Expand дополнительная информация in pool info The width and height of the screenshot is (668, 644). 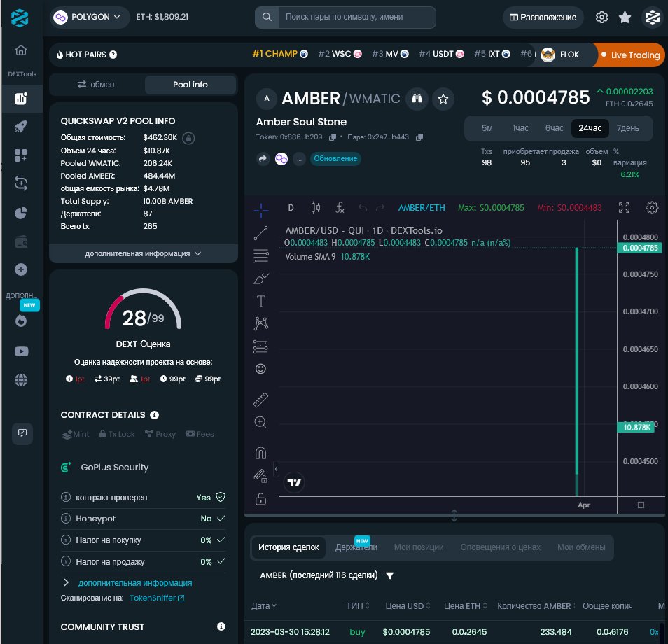pyautogui.click(x=143, y=254)
